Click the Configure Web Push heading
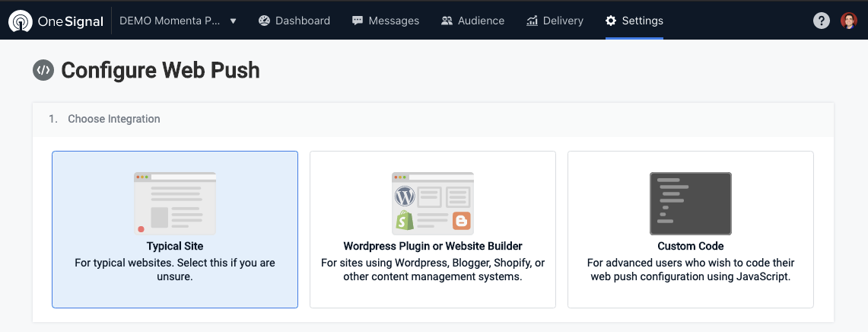This screenshot has height=332, width=868. pyautogui.click(x=161, y=70)
